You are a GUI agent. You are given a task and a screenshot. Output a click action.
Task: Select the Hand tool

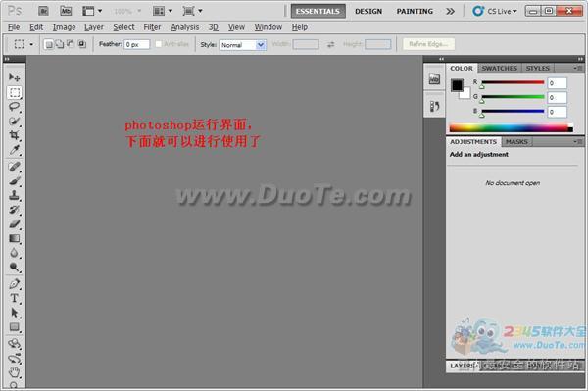click(15, 372)
